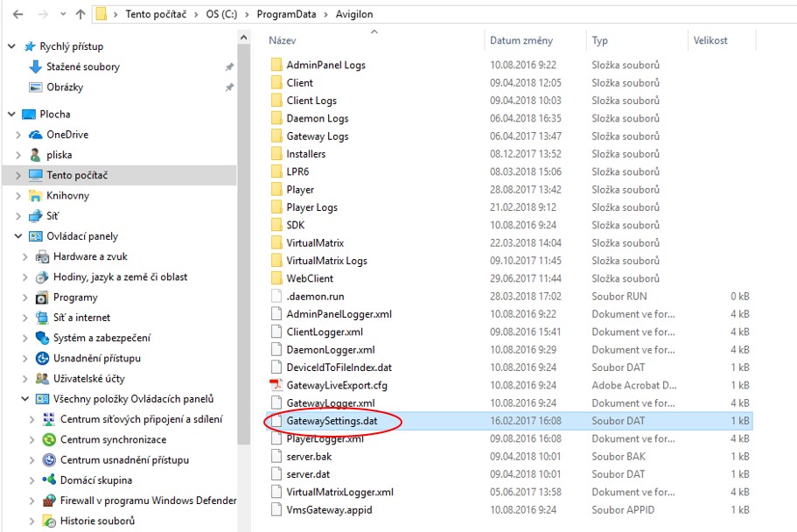The image size is (797, 532).
Task: Select Knihovny in the navigation tree
Action: point(68,196)
